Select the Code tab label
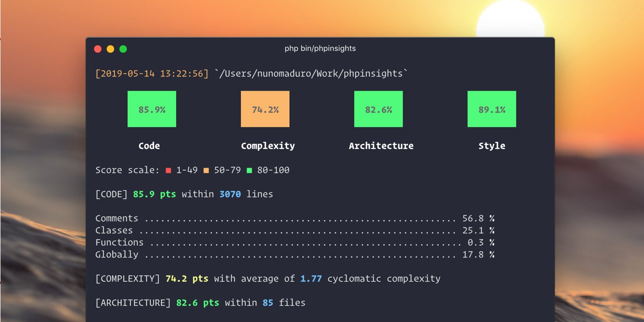The image size is (644, 322). coord(149,145)
